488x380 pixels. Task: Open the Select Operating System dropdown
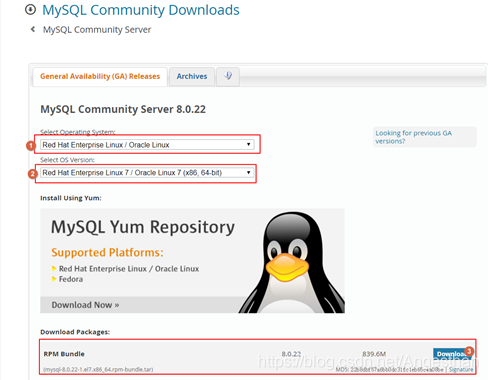point(147,145)
